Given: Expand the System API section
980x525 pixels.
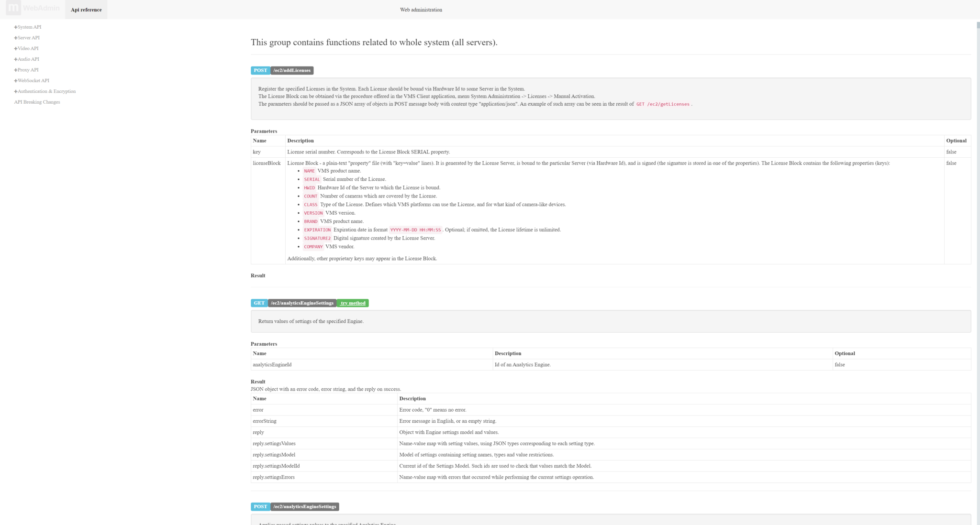Looking at the screenshot, I should pos(28,27).
